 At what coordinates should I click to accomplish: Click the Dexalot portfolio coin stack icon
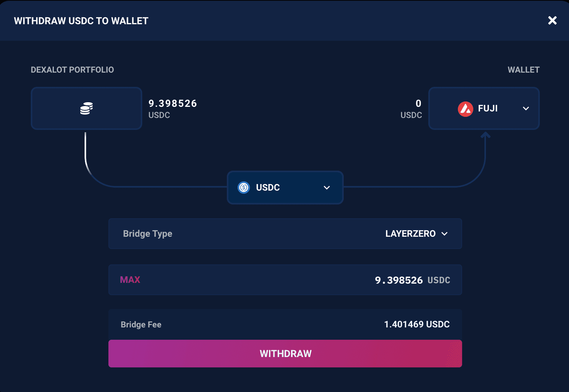[x=87, y=108]
